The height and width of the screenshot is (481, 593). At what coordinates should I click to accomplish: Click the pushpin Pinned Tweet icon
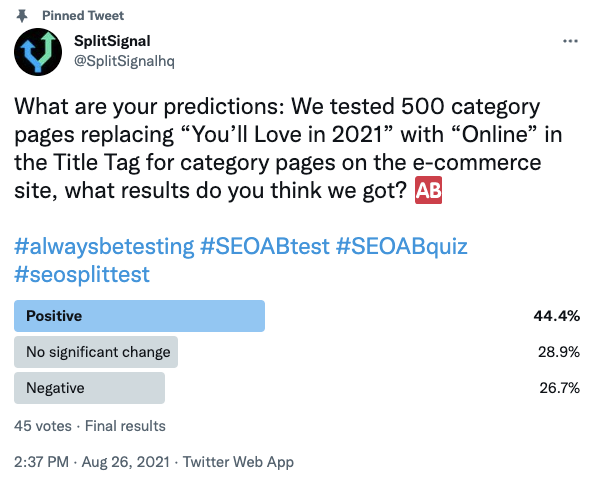pos(22,16)
